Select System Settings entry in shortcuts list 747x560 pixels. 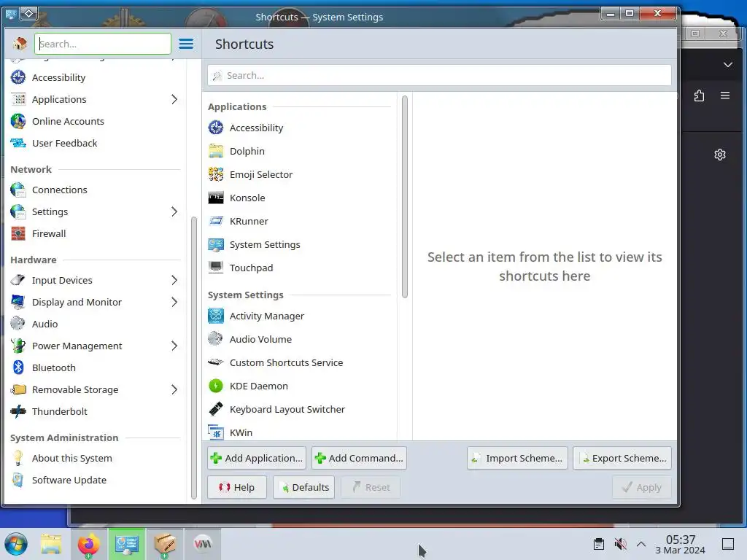[300, 244]
